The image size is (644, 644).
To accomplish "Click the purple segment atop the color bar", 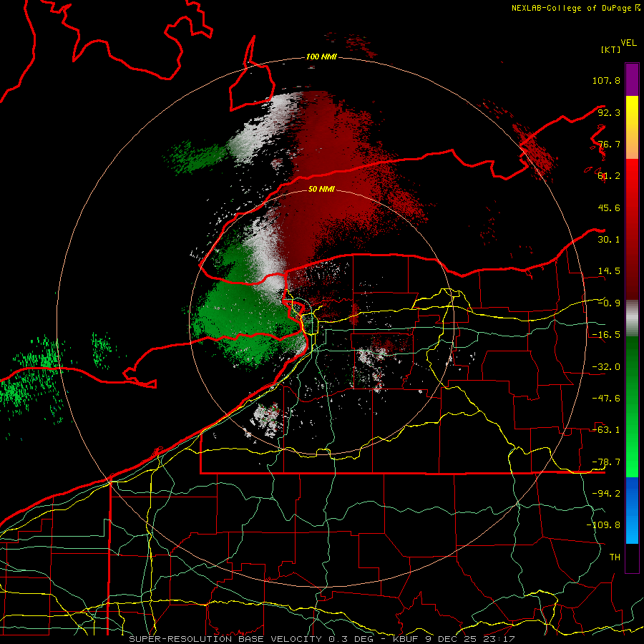I will [x=632, y=79].
